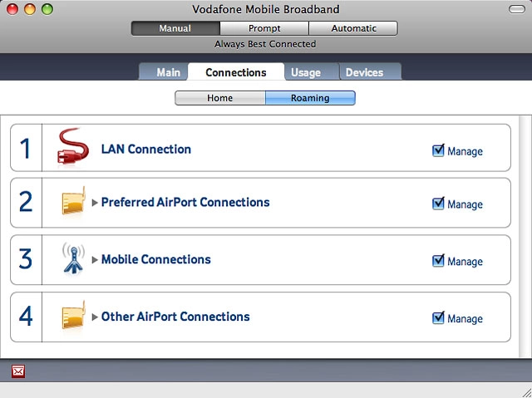The height and width of the screenshot is (398, 532).
Task: Open the Usage tab
Action: (x=305, y=72)
